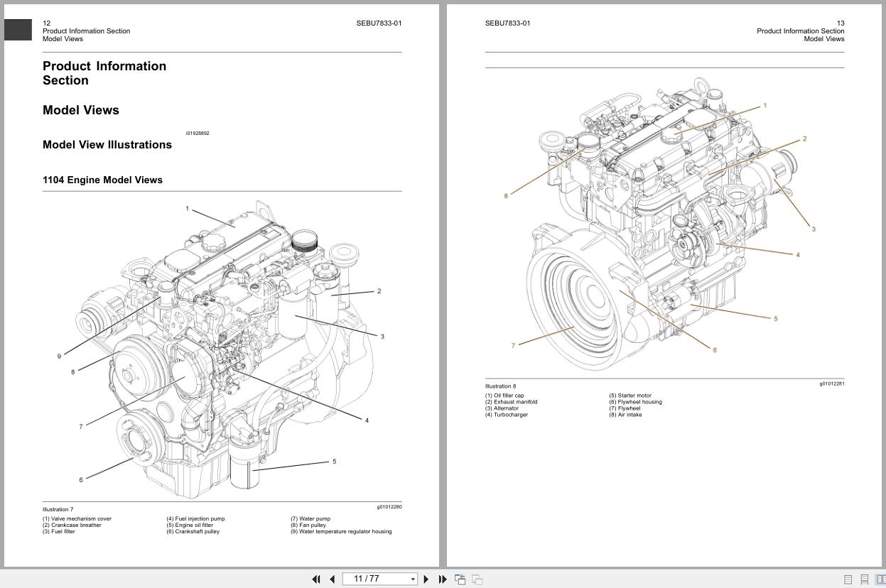Jump to the last page
This screenshot has height=588, width=886.
pos(443,579)
